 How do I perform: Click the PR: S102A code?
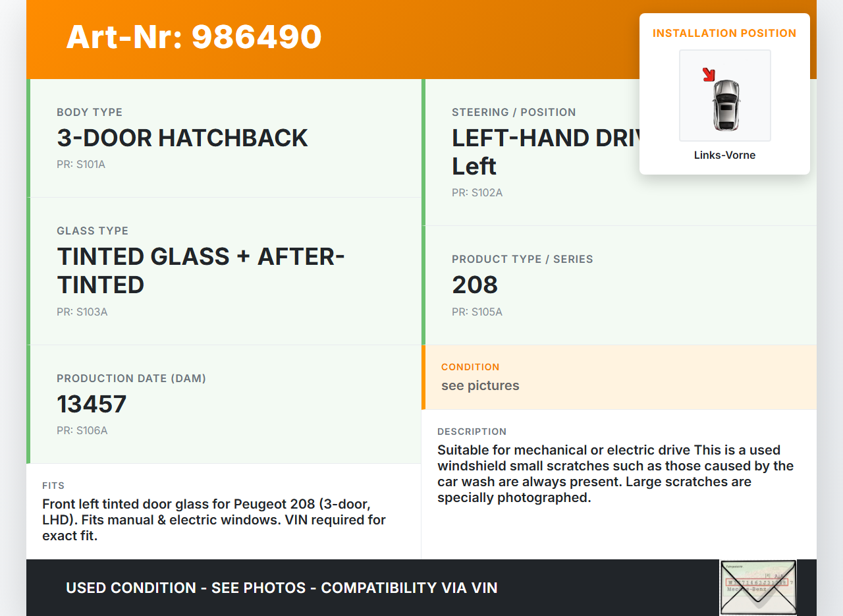click(x=477, y=193)
